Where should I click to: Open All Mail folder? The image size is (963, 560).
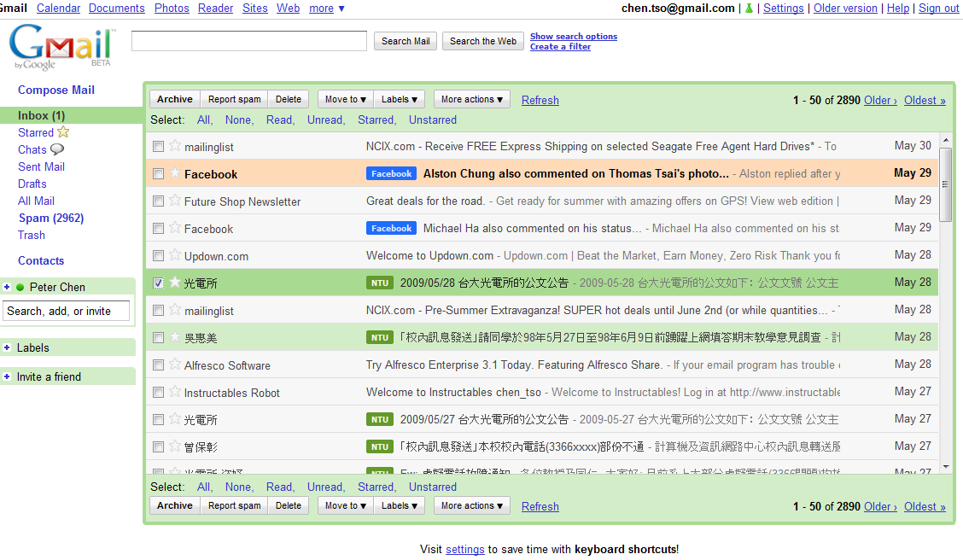(x=36, y=201)
